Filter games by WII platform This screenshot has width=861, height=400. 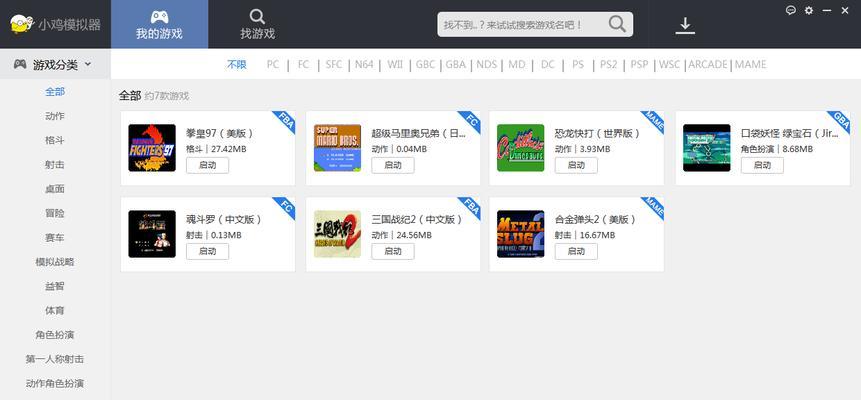[395, 64]
